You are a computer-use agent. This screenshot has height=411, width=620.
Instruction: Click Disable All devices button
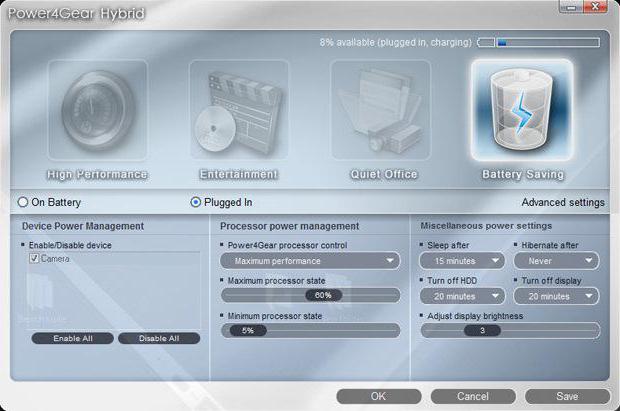click(x=159, y=338)
